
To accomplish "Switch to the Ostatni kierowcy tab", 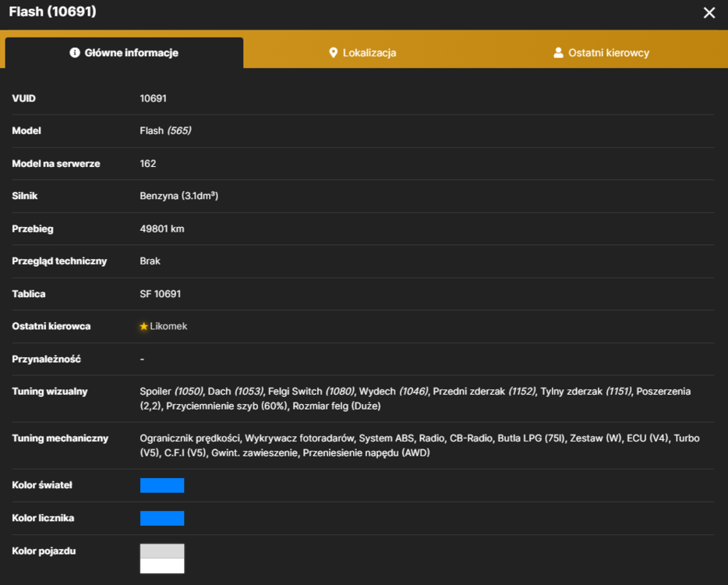I will tap(601, 53).
